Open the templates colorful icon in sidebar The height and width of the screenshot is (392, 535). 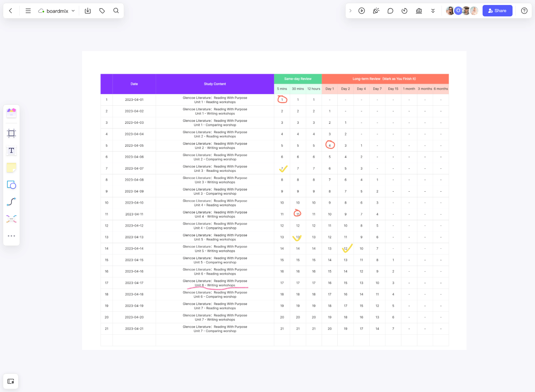click(x=11, y=113)
